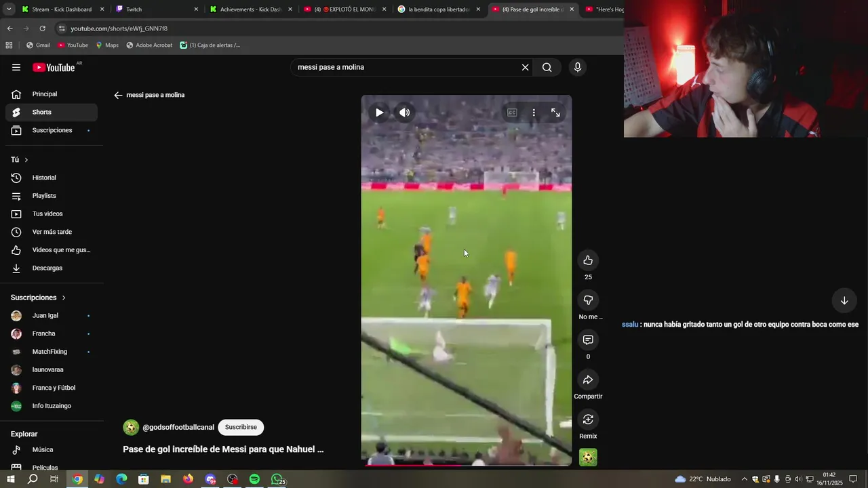Open Ver más tarde list
868x488 pixels.
[52, 232]
